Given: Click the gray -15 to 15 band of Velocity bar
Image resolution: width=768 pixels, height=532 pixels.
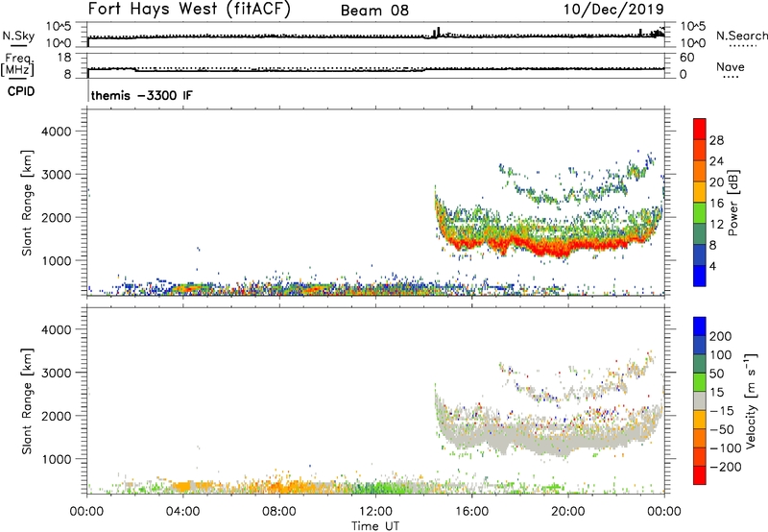Looking at the screenshot, I should (700, 400).
